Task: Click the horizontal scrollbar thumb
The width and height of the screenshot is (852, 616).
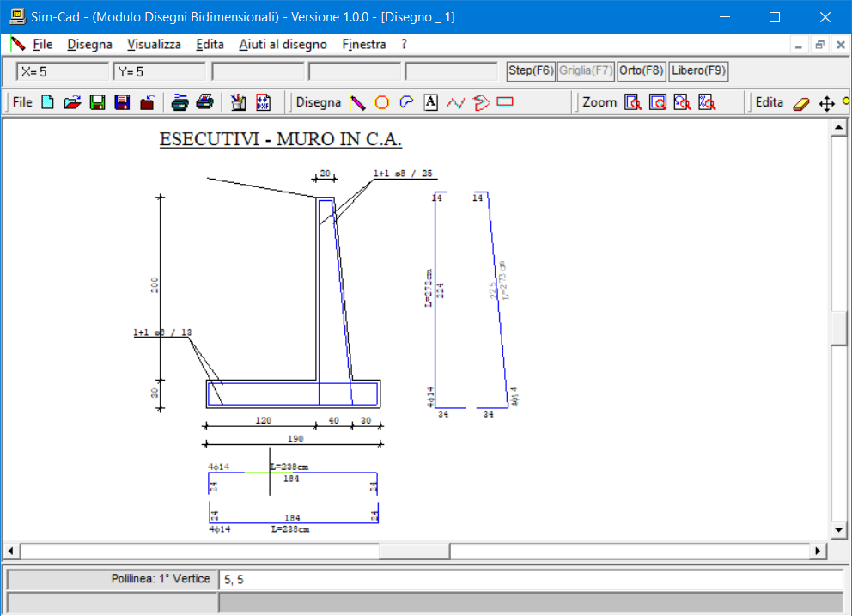Action: click(x=414, y=551)
